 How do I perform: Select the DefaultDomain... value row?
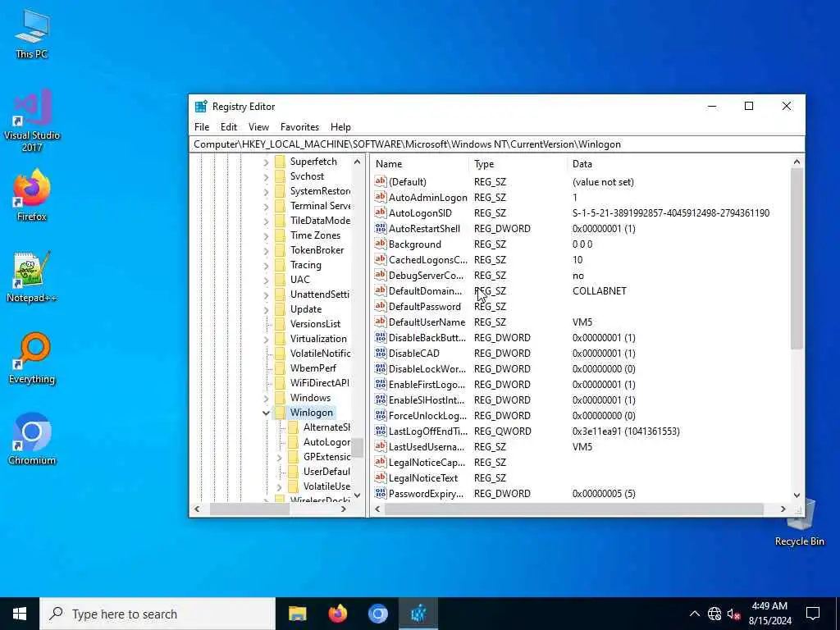[581, 291]
